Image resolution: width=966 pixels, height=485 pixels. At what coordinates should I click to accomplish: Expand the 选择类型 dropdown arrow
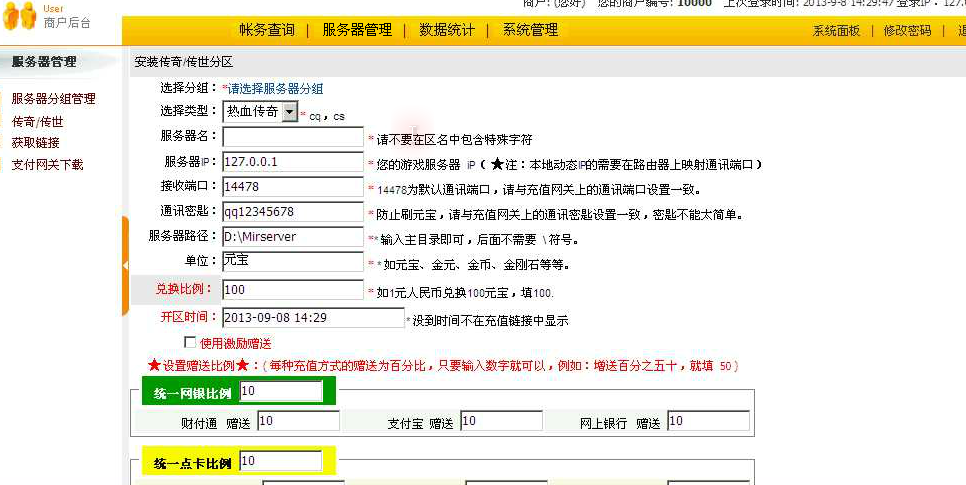[290, 112]
